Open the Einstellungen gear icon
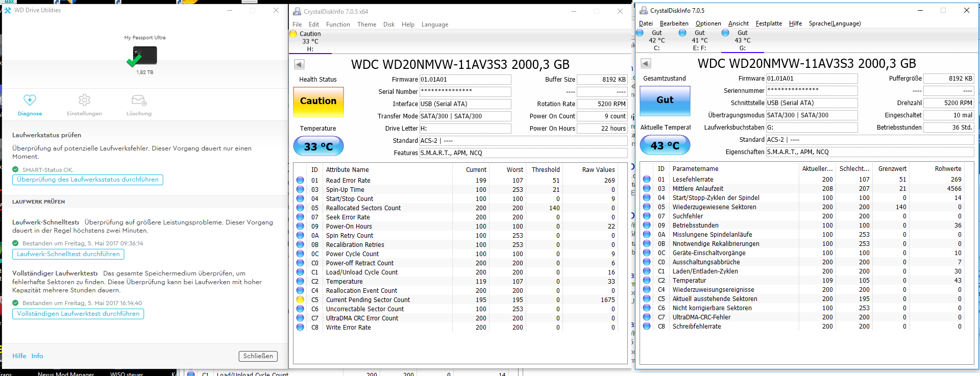The height and width of the screenshot is (376, 980). click(x=84, y=100)
